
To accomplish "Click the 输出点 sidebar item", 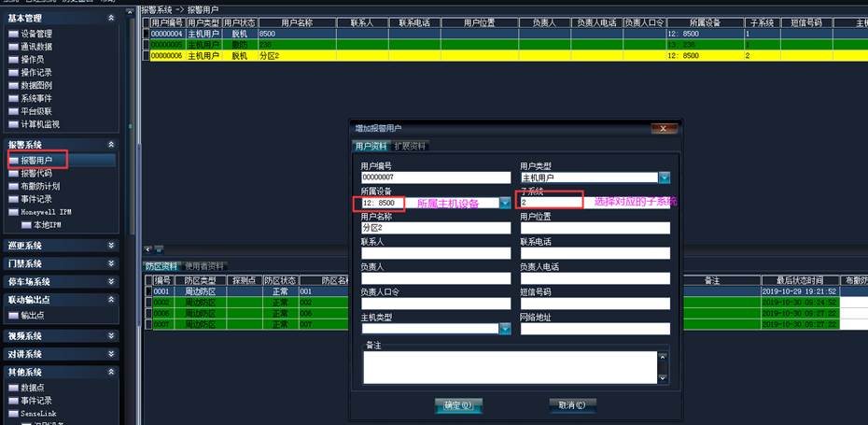I will coord(33,315).
